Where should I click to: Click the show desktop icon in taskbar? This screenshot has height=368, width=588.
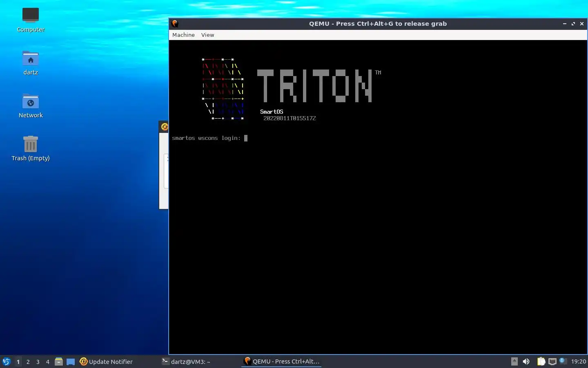coord(71,361)
